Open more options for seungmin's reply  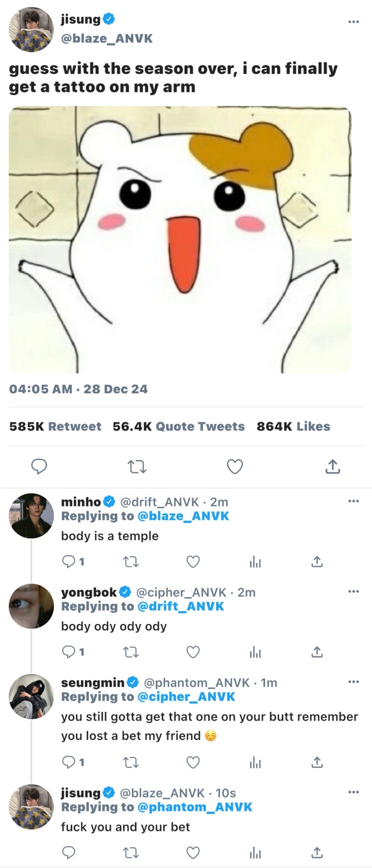[x=353, y=682]
